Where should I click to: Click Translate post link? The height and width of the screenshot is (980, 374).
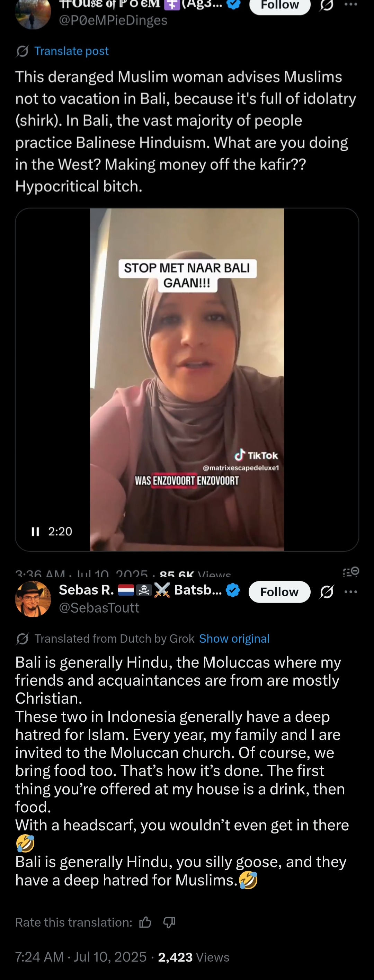click(71, 51)
